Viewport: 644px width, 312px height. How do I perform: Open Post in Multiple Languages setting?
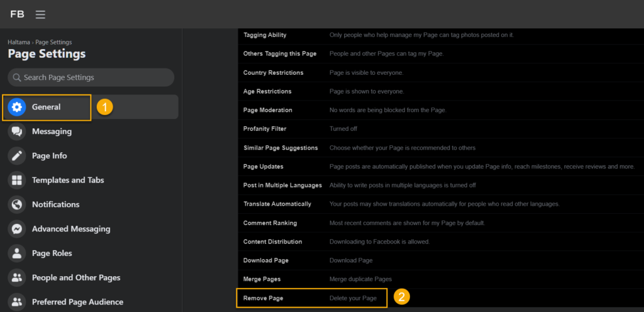click(x=282, y=185)
